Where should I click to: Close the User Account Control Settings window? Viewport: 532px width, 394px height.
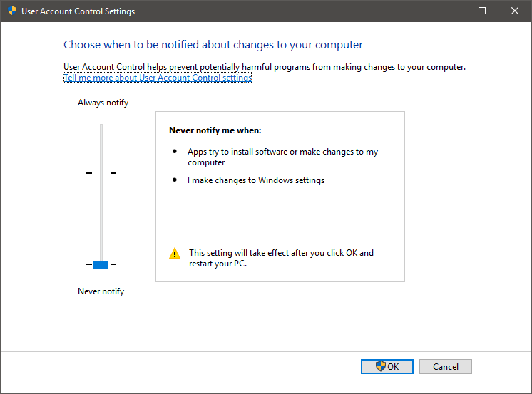pyautogui.click(x=515, y=11)
